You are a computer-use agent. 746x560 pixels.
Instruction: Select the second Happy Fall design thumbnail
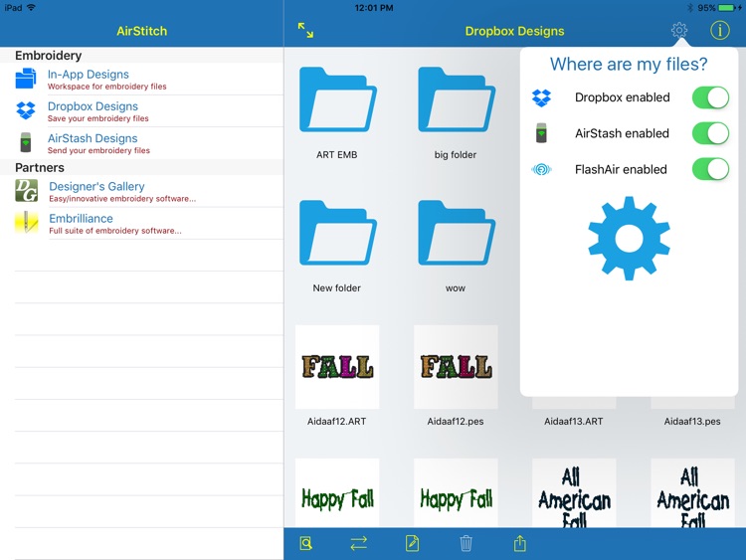tap(456, 492)
